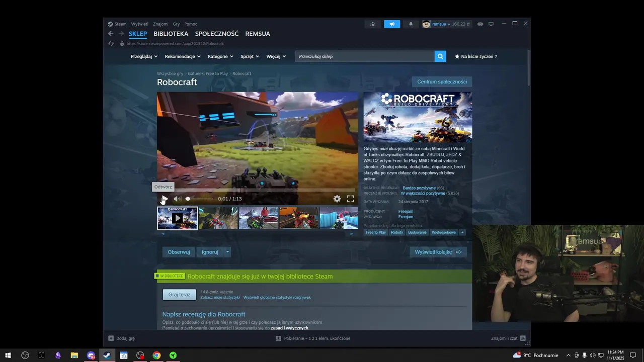
Task: Click the remsua avatar picture
Action: coord(426,24)
